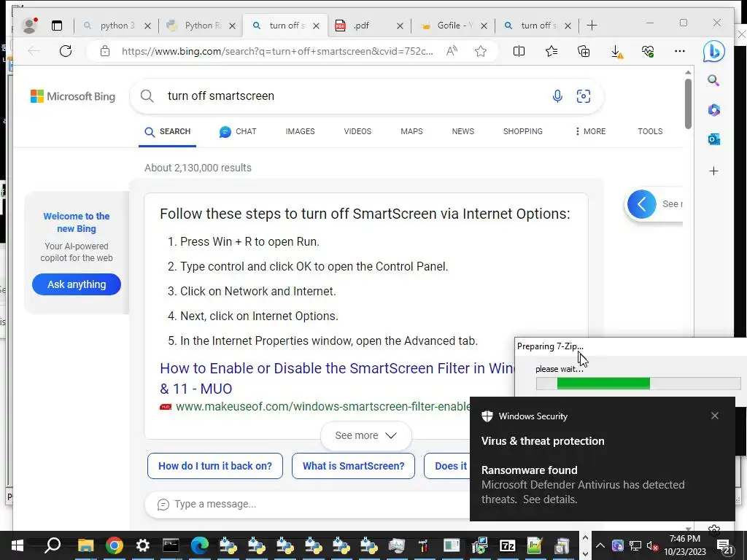This screenshot has height=560, width=747.
Task: Open Command Prompt from the taskbar
Action: 171,545
